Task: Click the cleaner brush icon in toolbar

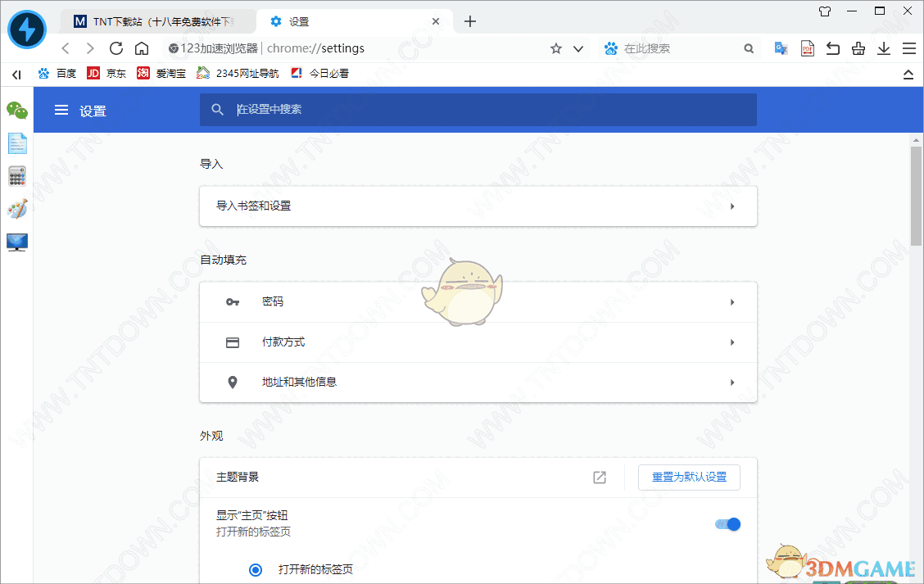Action: [858, 48]
